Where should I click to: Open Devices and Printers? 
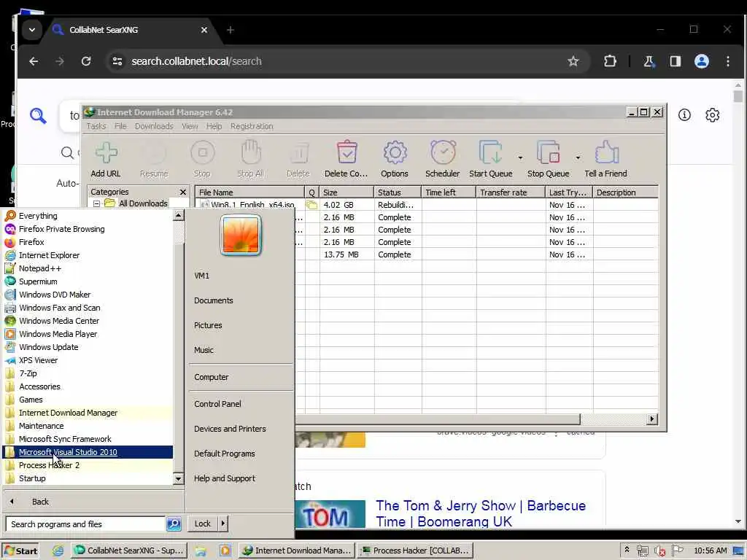[x=230, y=429]
